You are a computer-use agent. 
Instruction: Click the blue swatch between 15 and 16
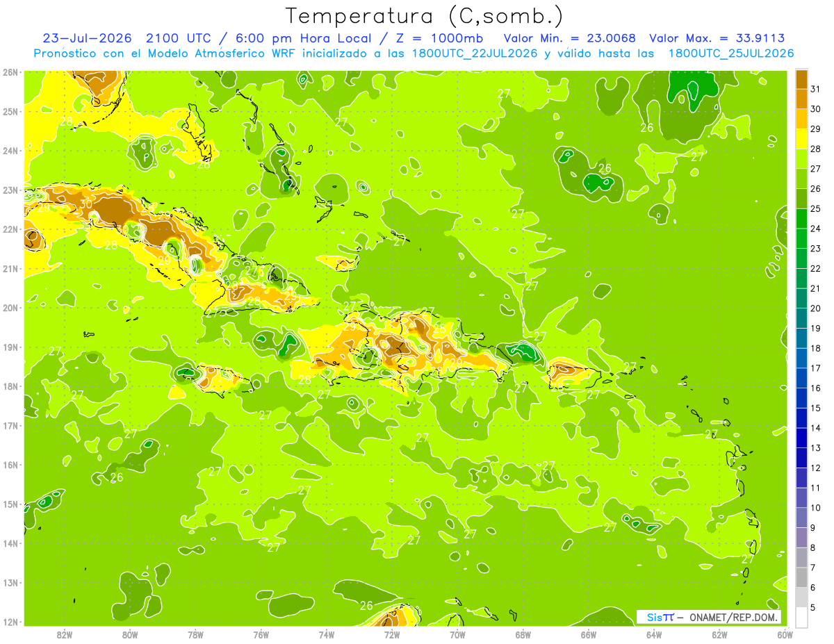click(801, 398)
